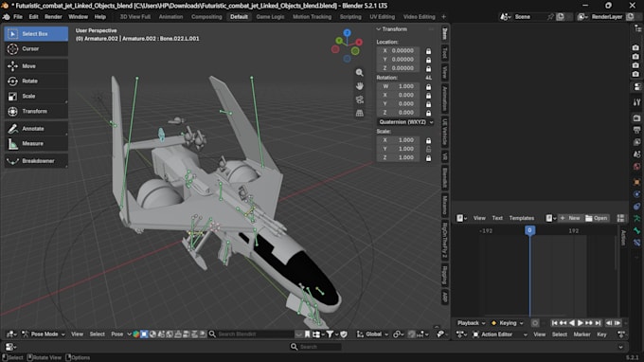Viewport: 644px width, 362px height.
Task: Open the Armature data properties tab icon
Action: (x=636, y=219)
